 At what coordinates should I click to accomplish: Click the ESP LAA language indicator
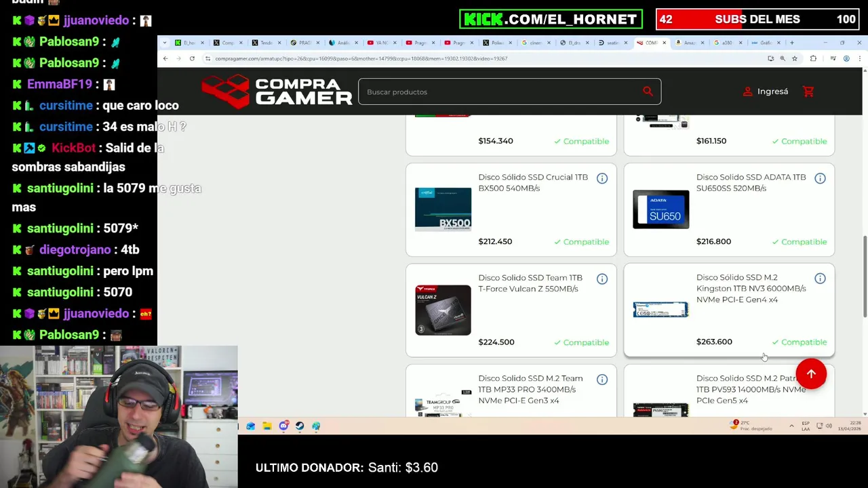(806, 426)
